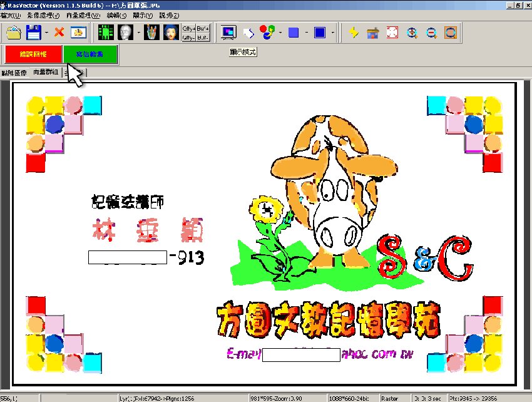
Task: Click the yellow lightning bolt icon
Action: coord(354,33)
